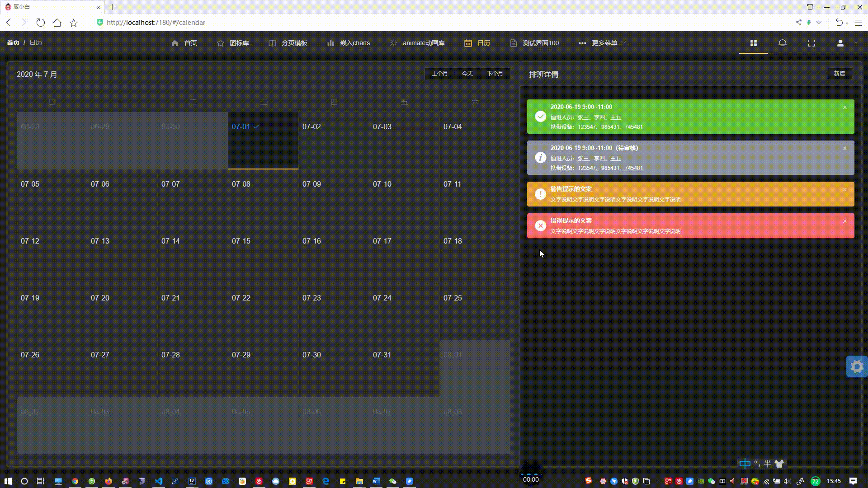Image resolution: width=868 pixels, height=488 pixels.
Task: Toggle fullscreen mode icon
Action: [x=811, y=43]
